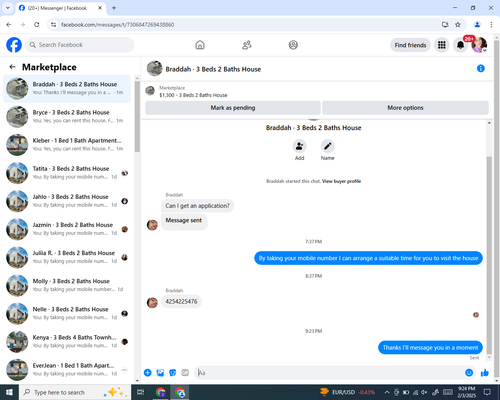Open Kleber 1 Bed 1 Bath Apartment chat
Viewport: 500px width, 400px height.
67,145
